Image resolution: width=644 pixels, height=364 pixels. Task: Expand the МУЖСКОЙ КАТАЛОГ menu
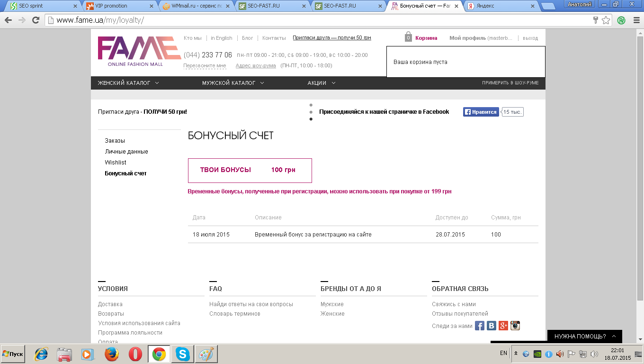tap(233, 83)
